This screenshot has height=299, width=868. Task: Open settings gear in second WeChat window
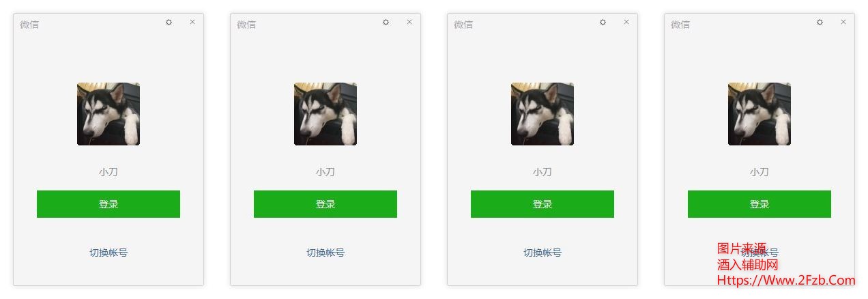click(x=386, y=22)
